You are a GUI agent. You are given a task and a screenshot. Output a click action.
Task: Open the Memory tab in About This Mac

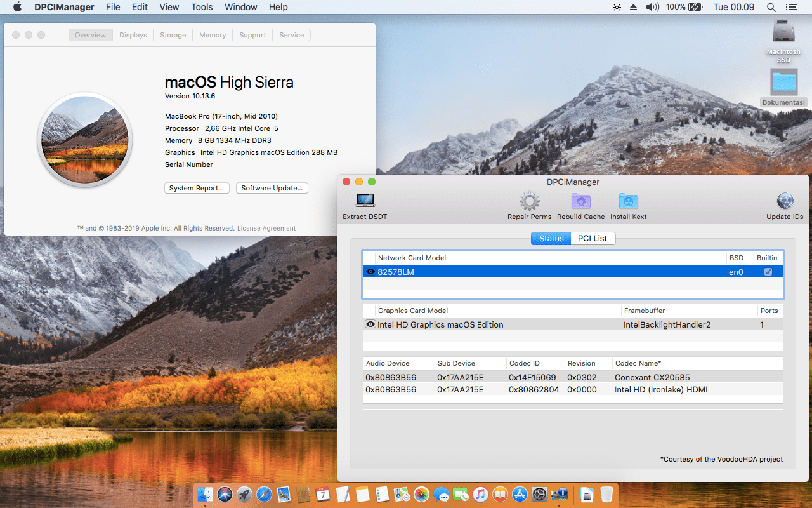coord(213,35)
